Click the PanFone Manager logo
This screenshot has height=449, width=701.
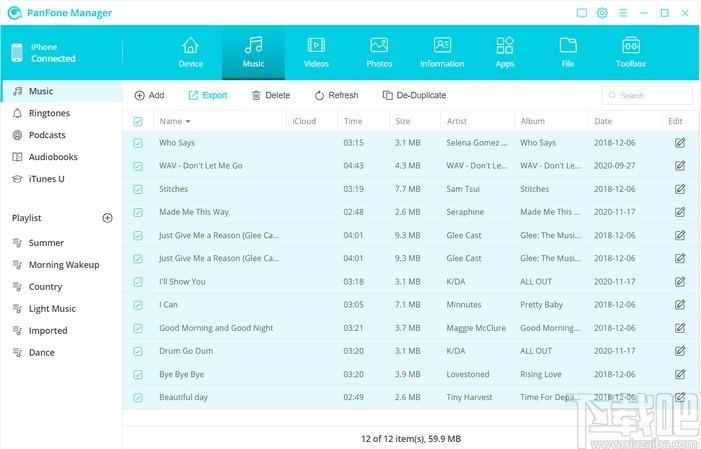[15, 13]
